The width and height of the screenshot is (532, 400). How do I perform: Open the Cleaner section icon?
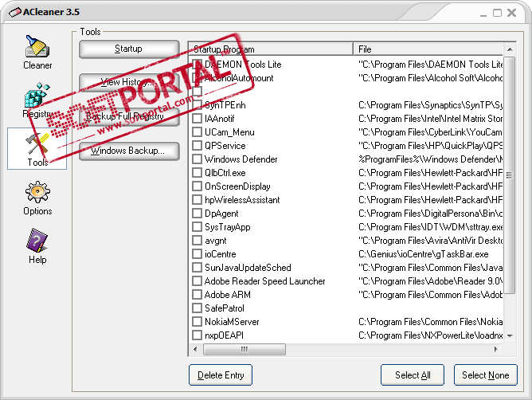pyautogui.click(x=37, y=46)
